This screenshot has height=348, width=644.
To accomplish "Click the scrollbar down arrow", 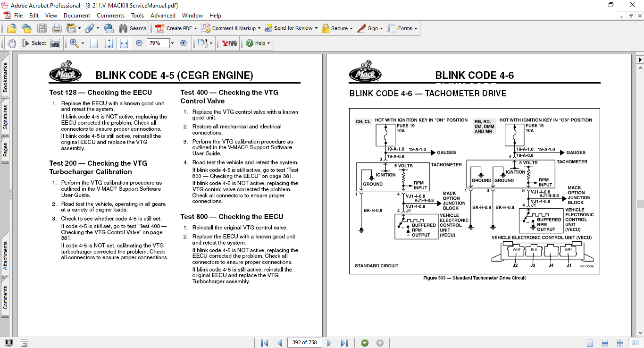I will (x=640, y=333).
